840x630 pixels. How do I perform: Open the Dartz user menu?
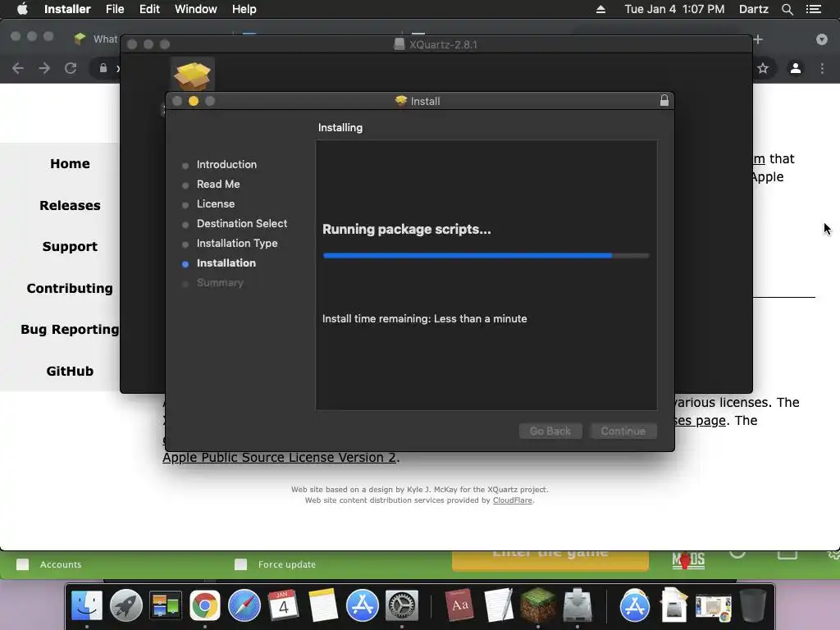[753, 9]
